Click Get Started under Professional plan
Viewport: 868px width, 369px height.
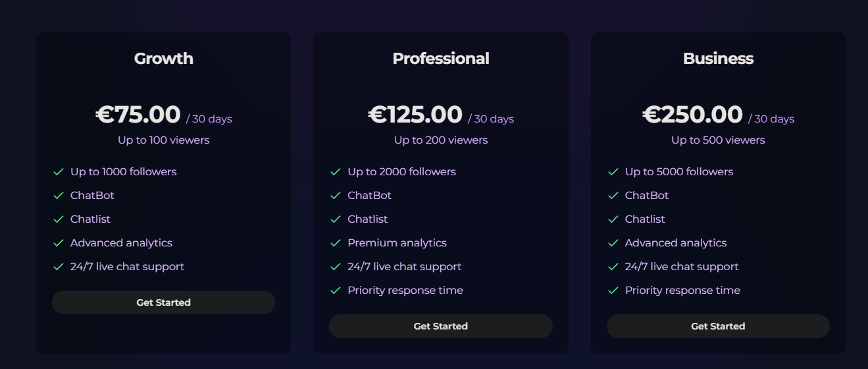(x=441, y=326)
